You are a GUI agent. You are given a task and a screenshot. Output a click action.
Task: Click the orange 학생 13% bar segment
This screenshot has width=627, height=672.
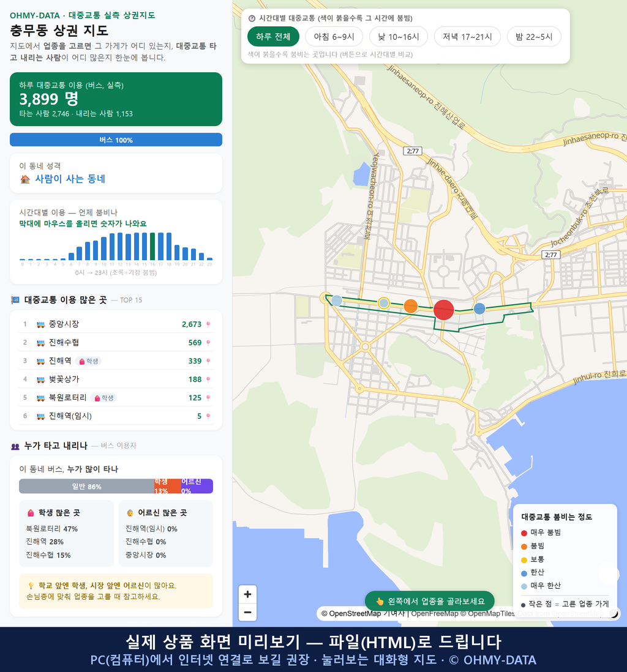[168, 487]
